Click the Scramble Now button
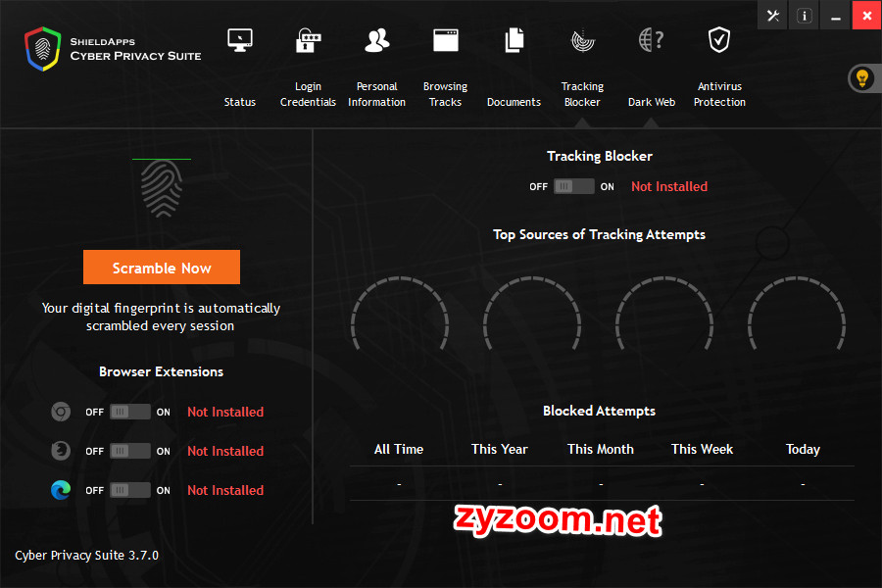This screenshot has width=882, height=588. (x=162, y=268)
